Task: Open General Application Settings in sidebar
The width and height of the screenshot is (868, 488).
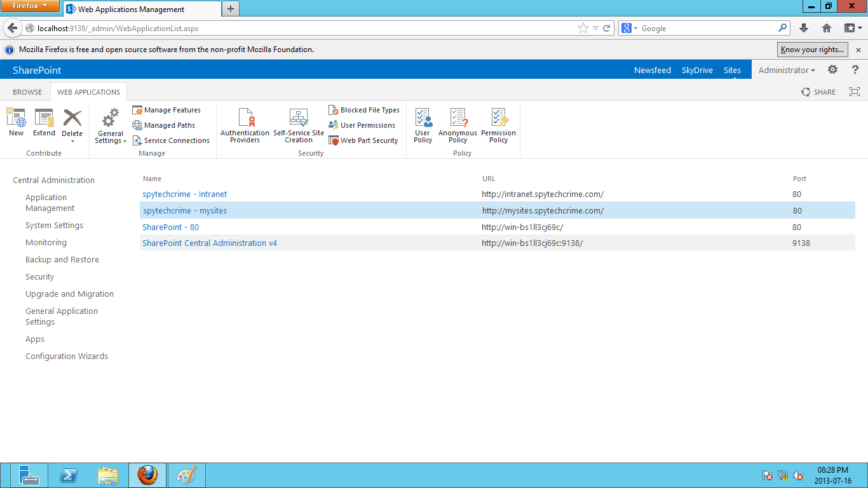Action: click(x=62, y=316)
